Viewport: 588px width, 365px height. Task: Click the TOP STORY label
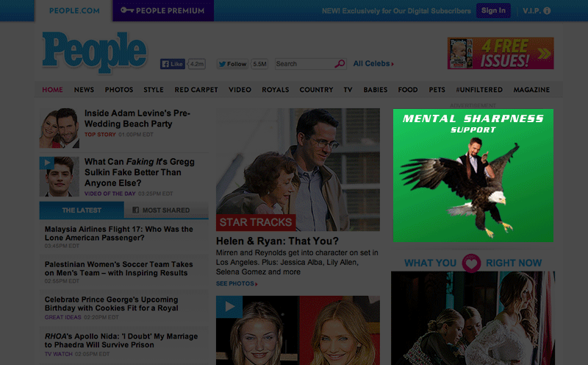point(100,135)
